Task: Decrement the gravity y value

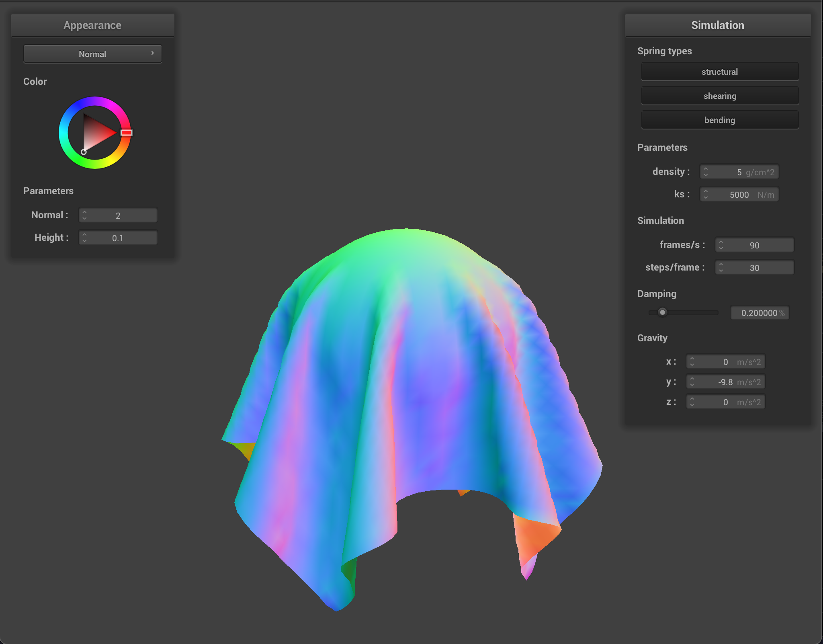Action: coord(692,384)
